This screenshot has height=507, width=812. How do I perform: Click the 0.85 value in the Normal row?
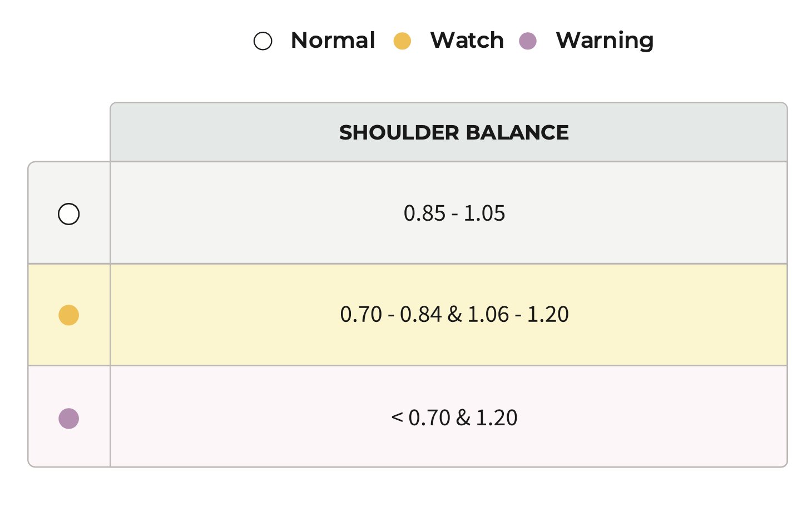pos(424,213)
